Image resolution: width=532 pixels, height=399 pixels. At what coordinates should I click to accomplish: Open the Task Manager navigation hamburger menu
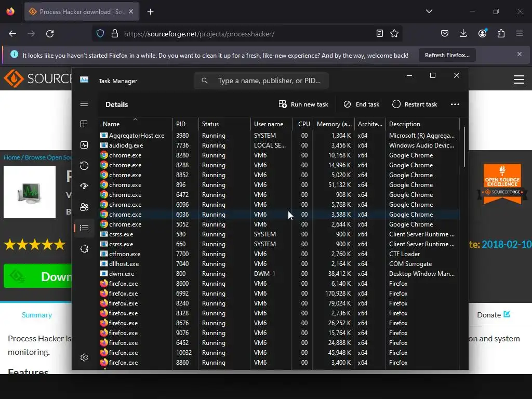tap(84, 103)
